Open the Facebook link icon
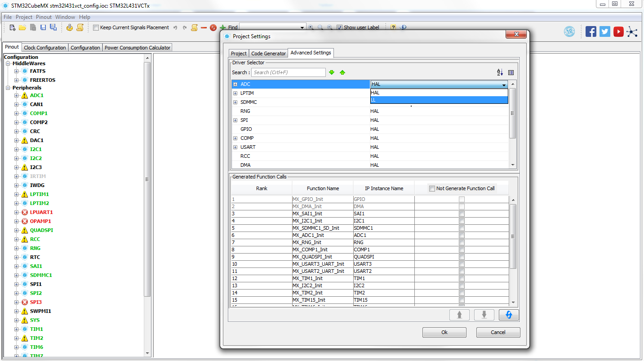Screen dimensions: 644x361 pyautogui.click(x=591, y=31)
